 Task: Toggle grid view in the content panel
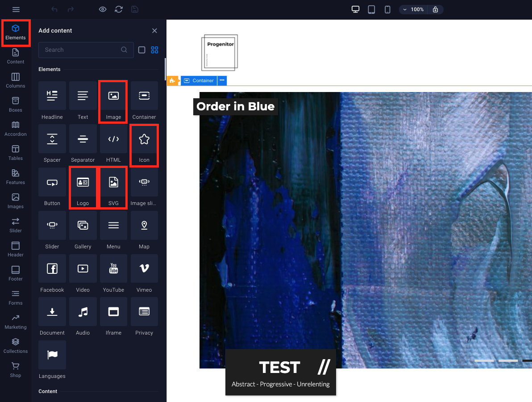(x=154, y=50)
